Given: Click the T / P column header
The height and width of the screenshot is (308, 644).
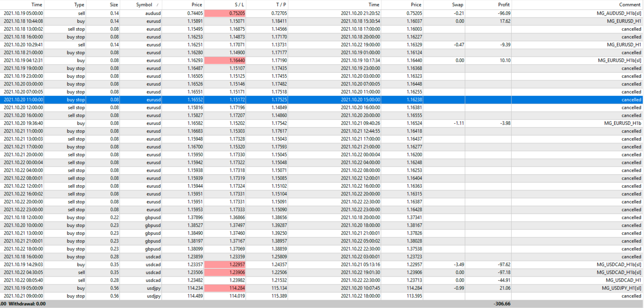Looking at the screenshot, I should coord(281,4).
